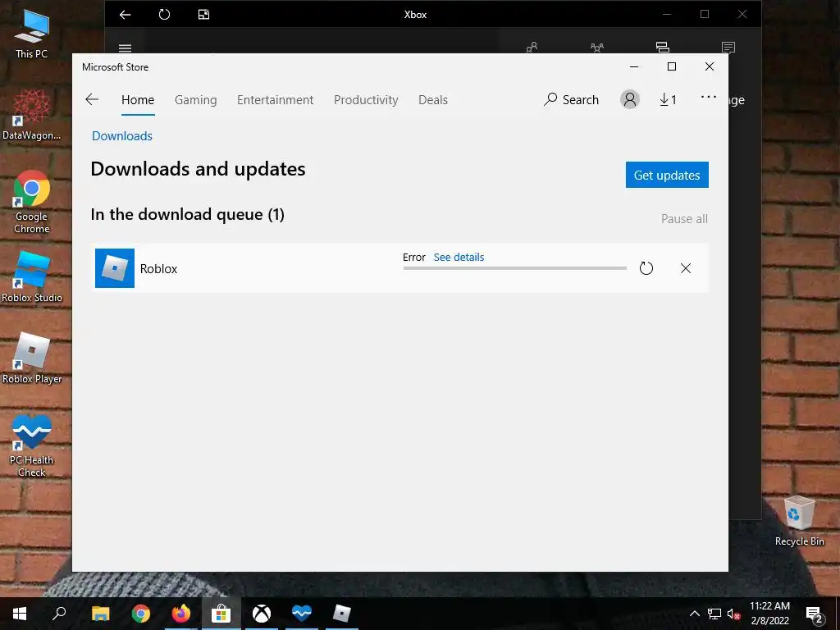Select the DataWagon desktop shortcut
The image size is (840, 630).
(x=32, y=115)
